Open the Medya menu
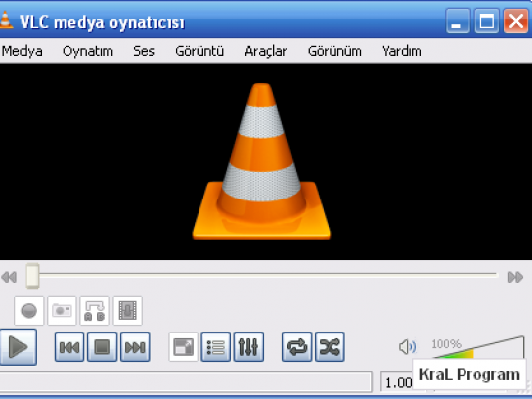 (x=22, y=51)
